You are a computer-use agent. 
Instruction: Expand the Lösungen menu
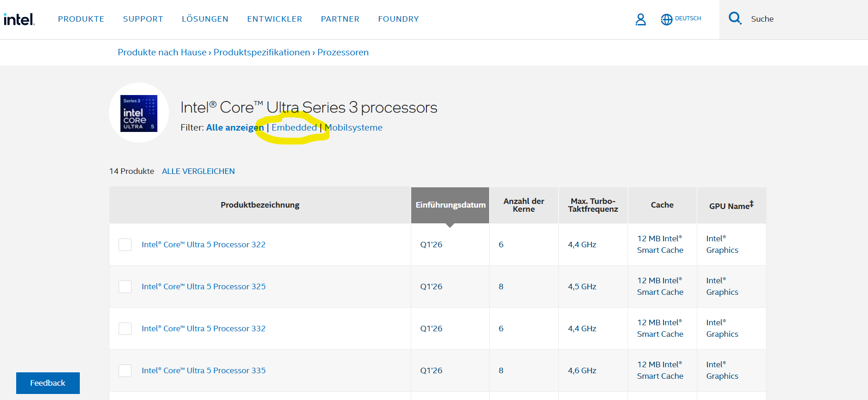coord(205,19)
